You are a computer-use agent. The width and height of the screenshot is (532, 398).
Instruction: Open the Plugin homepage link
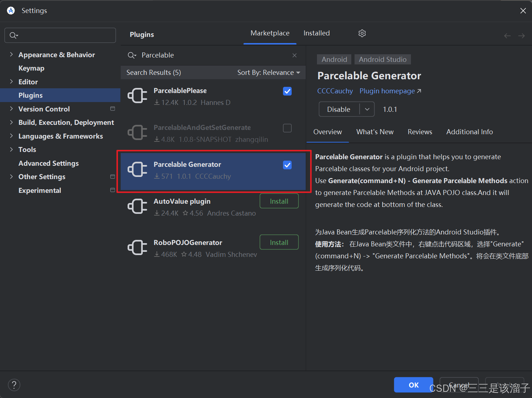(x=390, y=91)
